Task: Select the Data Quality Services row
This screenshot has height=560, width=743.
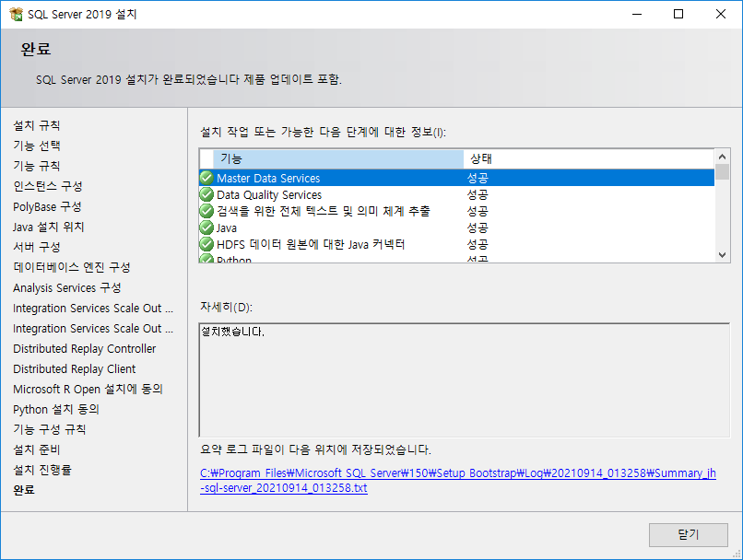Action: coord(457,194)
